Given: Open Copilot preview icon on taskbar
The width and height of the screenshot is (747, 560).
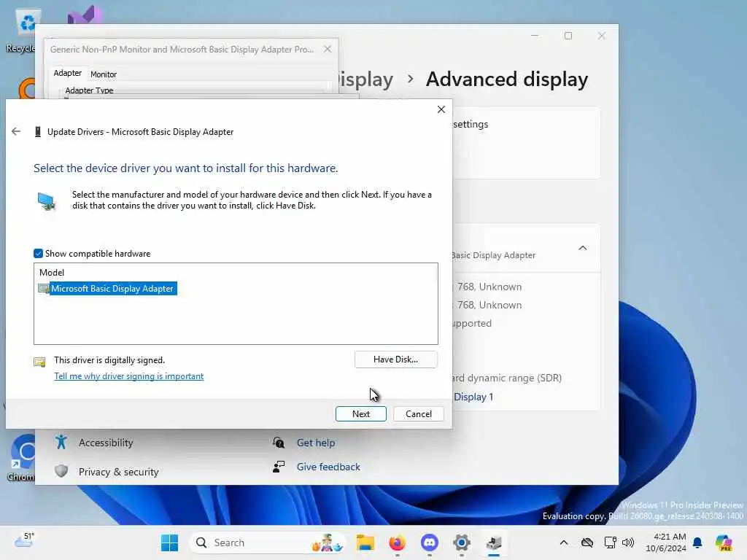Looking at the screenshot, I should (724, 542).
